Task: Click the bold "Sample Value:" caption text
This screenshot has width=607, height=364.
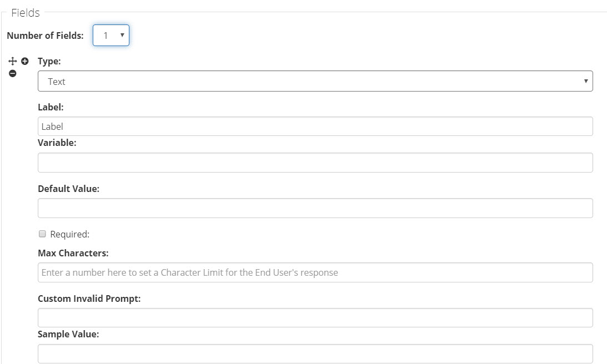Action: tap(67, 334)
